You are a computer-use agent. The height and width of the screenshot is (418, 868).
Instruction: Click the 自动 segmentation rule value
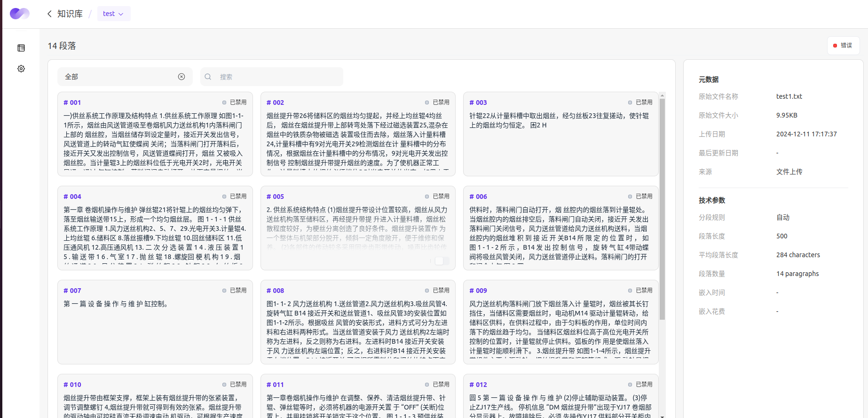coord(783,217)
